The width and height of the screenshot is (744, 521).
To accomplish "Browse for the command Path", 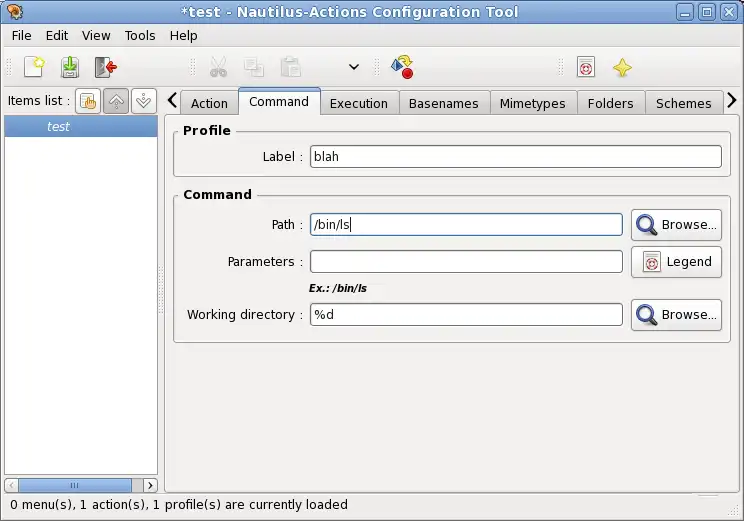I will (676, 224).
